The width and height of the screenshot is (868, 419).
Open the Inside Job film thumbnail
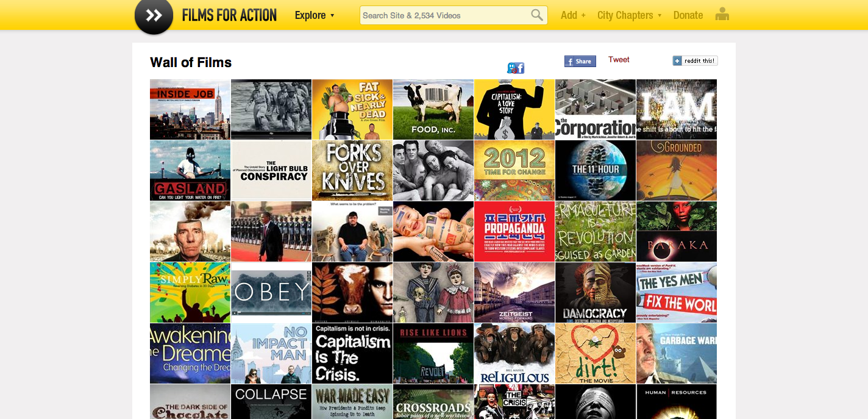pyautogui.click(x=190, y=109)
